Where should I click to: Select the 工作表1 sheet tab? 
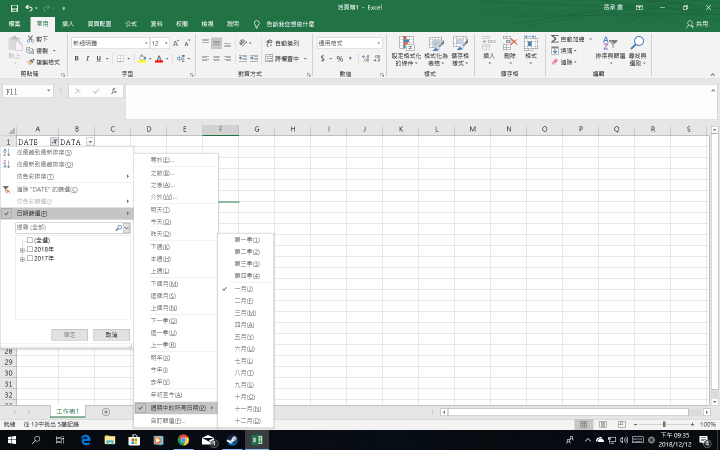pos(68,411)
